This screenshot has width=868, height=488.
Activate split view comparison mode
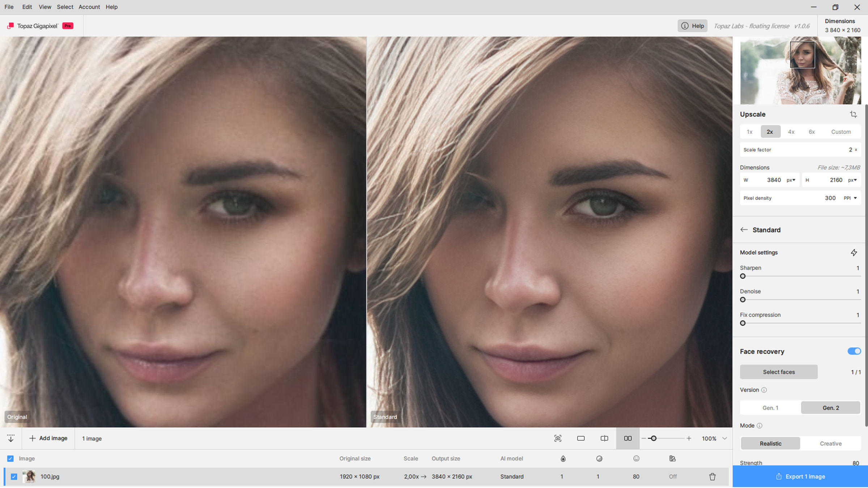604,438
